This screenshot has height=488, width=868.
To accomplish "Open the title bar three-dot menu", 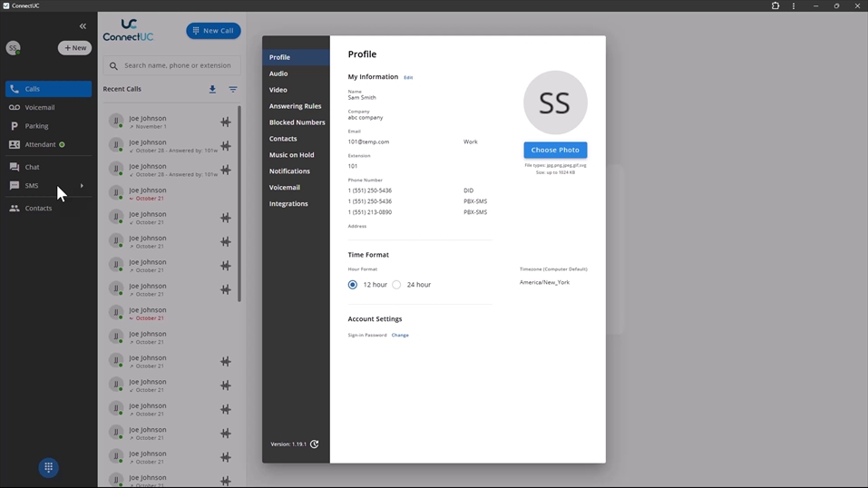I will pos(794,5).
